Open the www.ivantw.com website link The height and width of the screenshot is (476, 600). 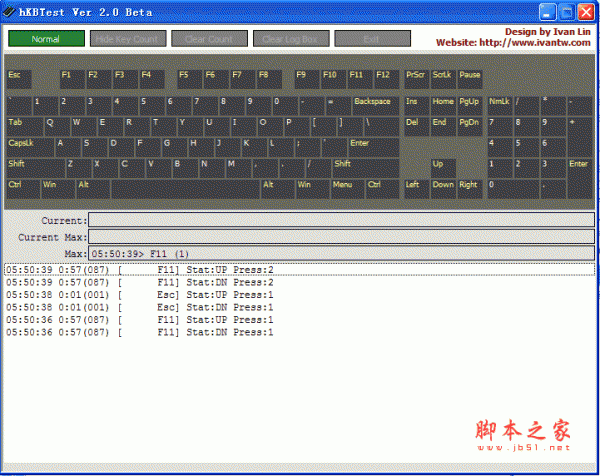coord(535,43)
